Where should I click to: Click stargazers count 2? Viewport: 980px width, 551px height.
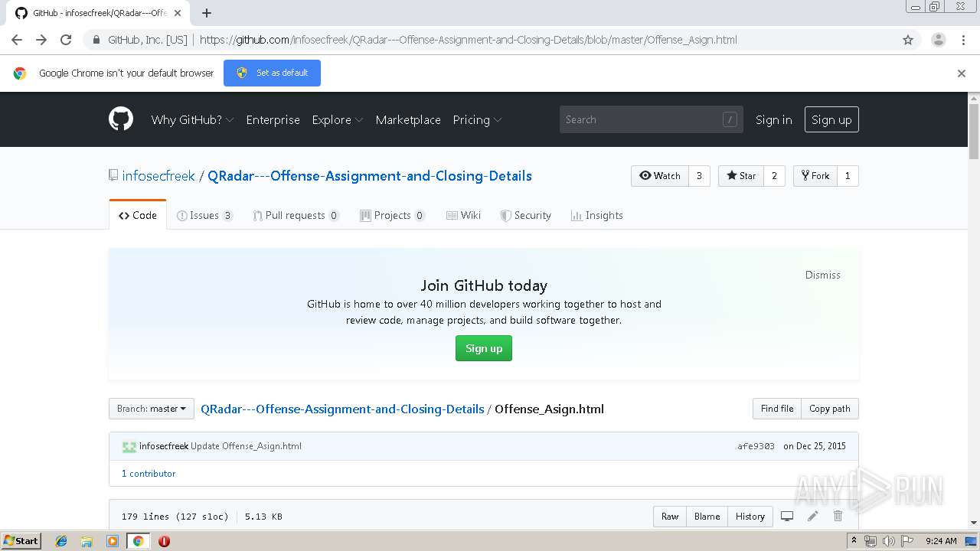point(774,176)
